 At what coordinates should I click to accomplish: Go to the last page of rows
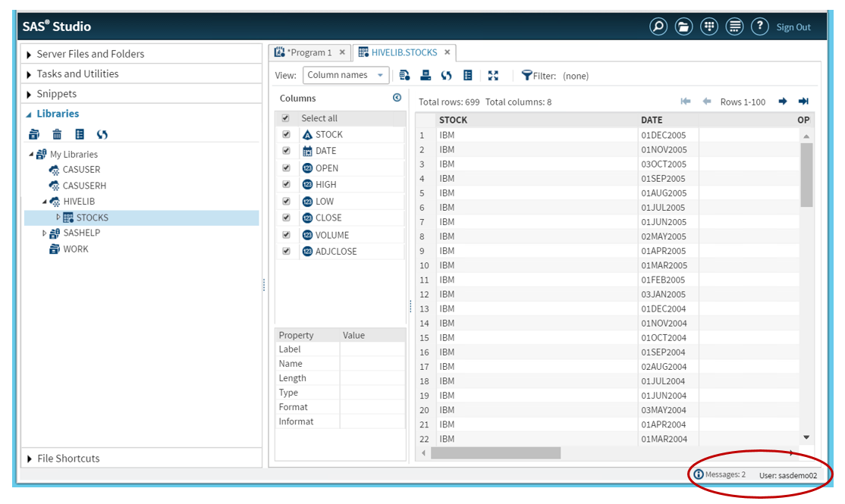803,102
